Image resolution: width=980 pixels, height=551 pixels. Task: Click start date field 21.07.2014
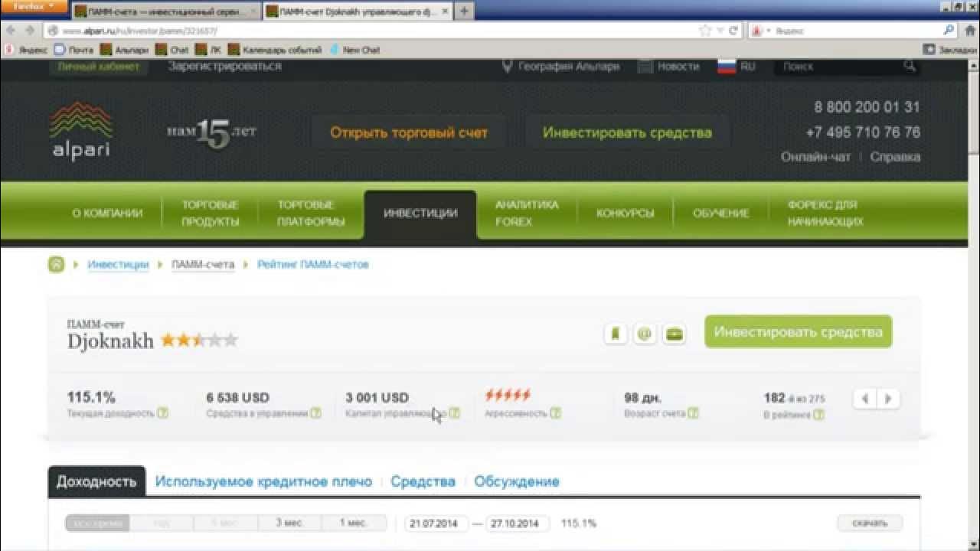pyautogui.click(x=435, y=523)
